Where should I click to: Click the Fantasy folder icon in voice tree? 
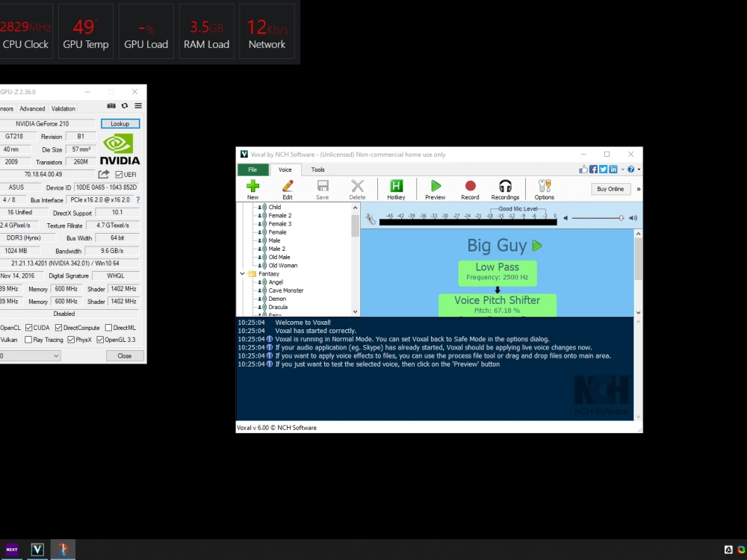(x=252, y=274)
